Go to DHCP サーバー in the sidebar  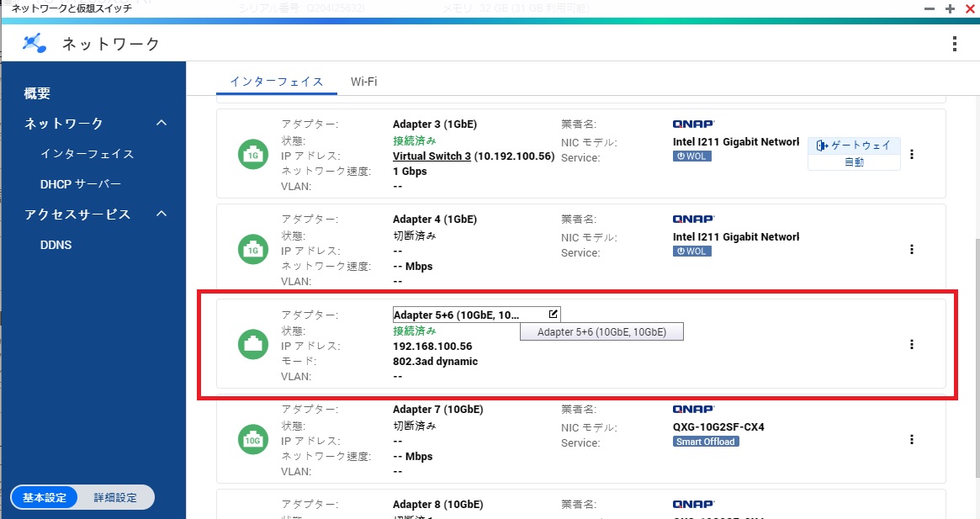(x=81, y=184)
